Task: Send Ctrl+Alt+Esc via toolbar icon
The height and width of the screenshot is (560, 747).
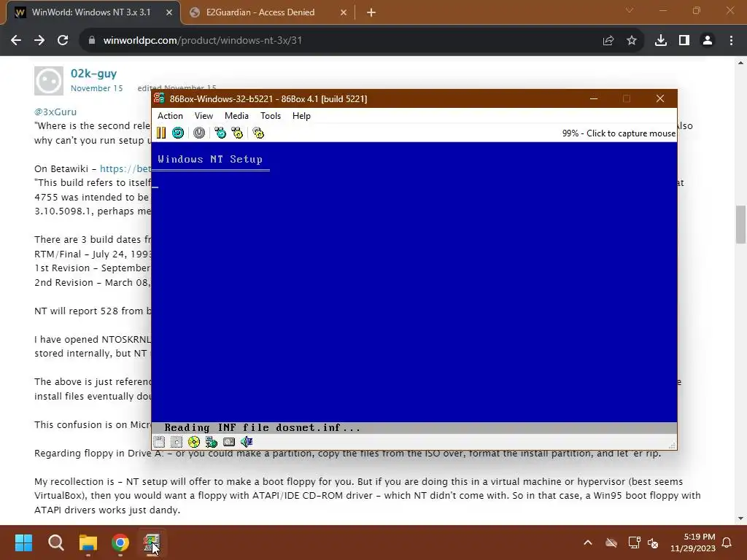Action: click(237, 133)
